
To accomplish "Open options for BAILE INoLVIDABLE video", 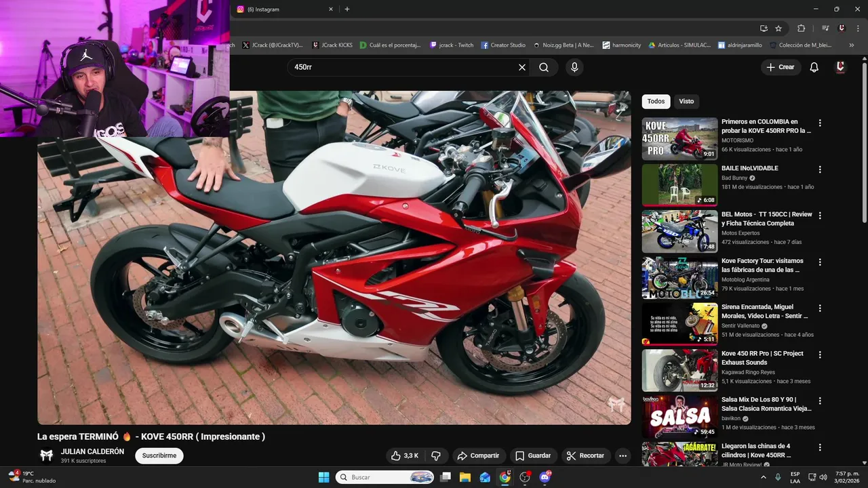I will tap(820, 169).
